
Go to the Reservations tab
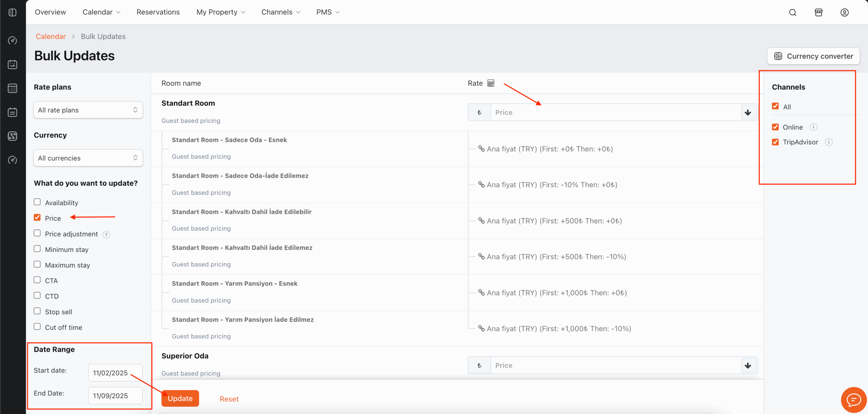tap(158, 12)
